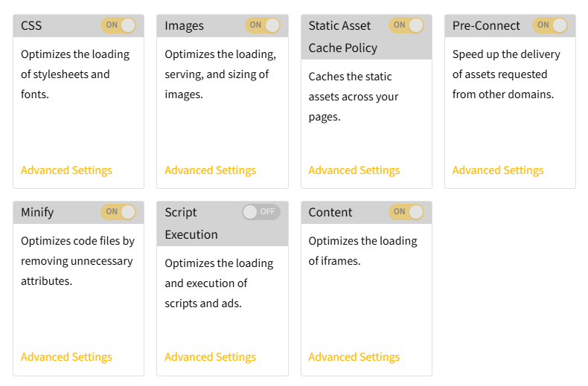Turn off the CSS optimization toggle
The height and width of the screenshot is (386, 588).
tap(118, 25)
